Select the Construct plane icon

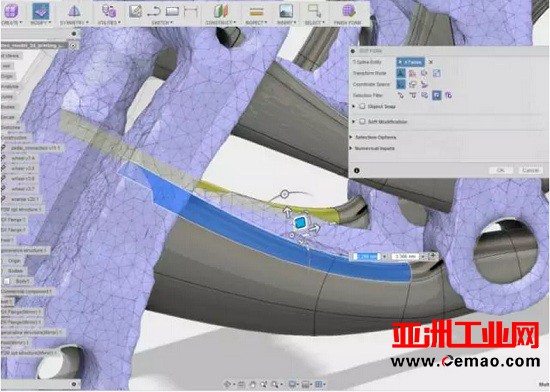[x=221, y=11]
